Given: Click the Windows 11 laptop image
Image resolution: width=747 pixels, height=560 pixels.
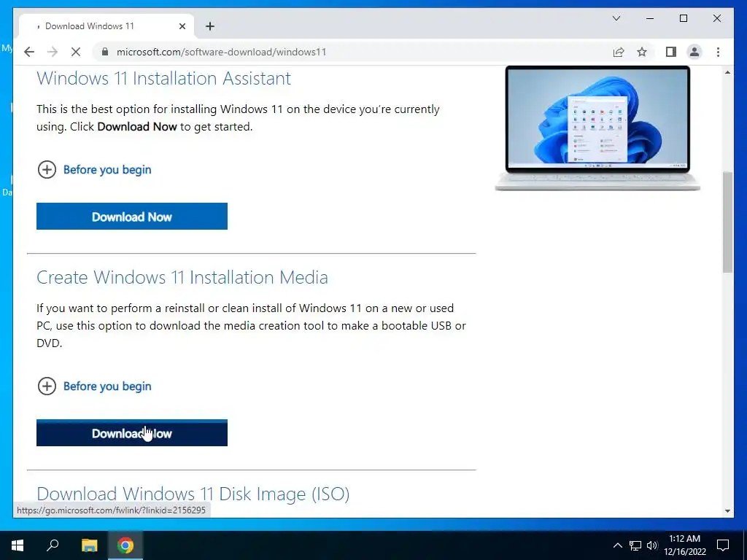Looking at the screenshot, I should pos(597,128).
